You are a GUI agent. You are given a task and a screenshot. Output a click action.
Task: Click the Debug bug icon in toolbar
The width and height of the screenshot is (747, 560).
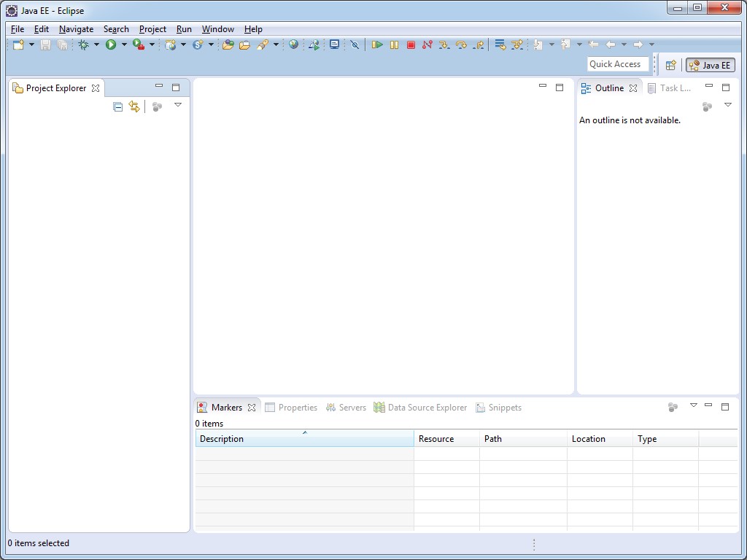point(84,44)
